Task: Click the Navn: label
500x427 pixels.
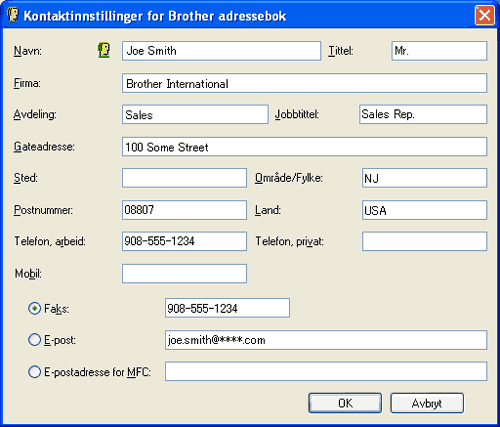Action: tap(28, 51)
